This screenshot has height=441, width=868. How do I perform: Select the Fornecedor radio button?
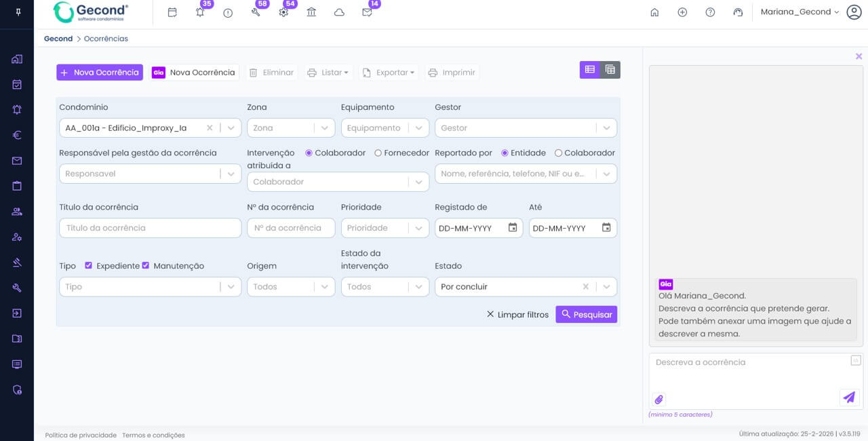click(x=378, y=153)
